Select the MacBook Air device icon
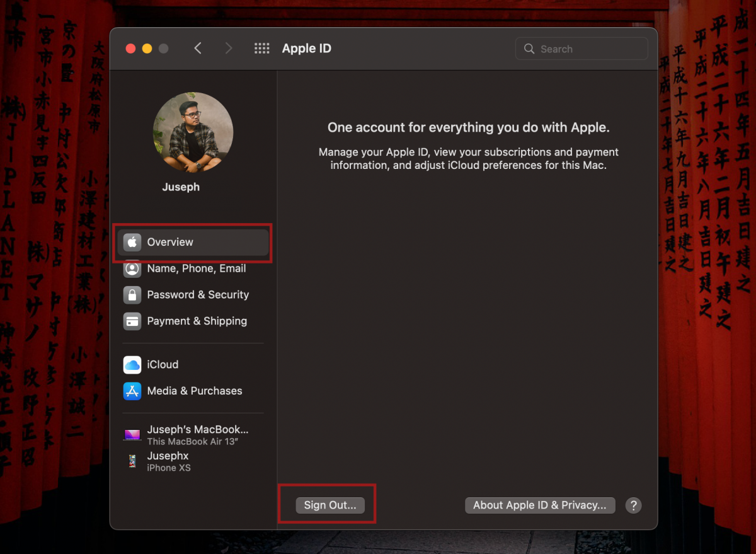 tap(132, 435)
